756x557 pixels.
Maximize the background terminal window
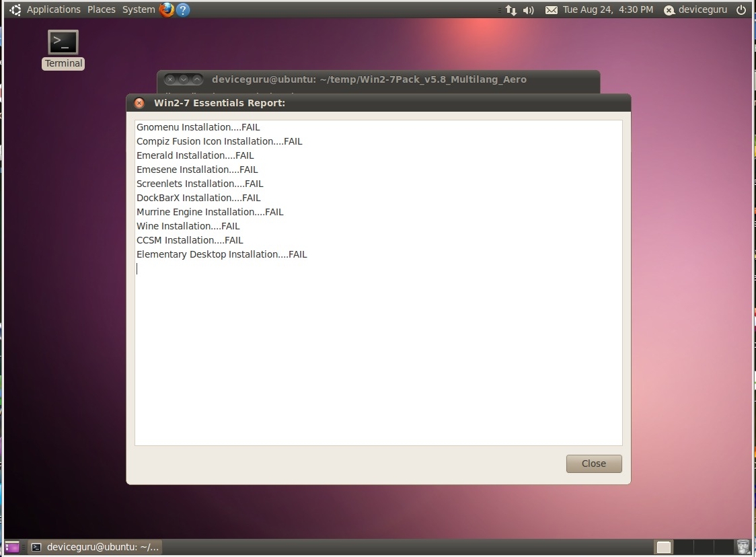(197, 79)
